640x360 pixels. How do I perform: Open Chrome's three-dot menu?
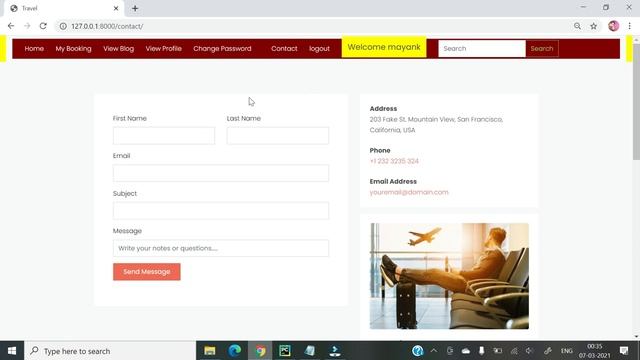(x=629, y=26)
